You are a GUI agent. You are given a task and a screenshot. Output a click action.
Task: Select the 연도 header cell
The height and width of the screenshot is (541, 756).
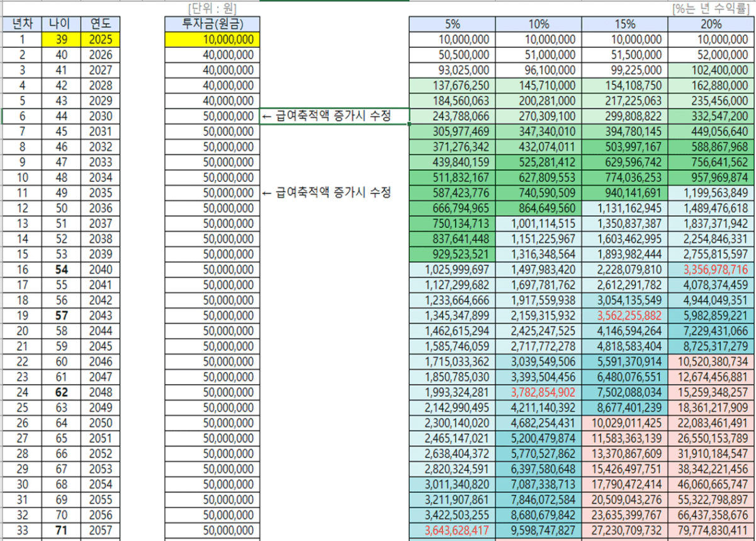pos(101,25)
